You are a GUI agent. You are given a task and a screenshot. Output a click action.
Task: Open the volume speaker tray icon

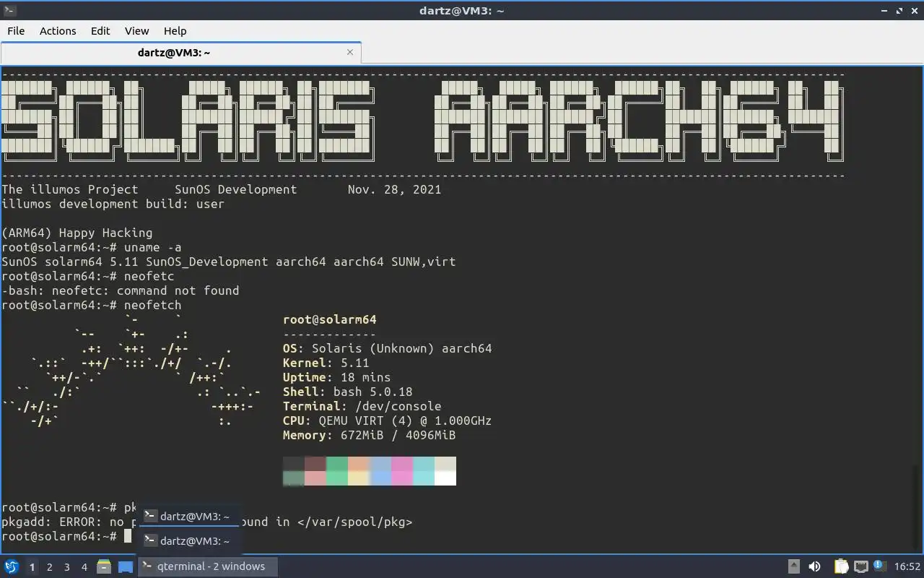point(814,566)
